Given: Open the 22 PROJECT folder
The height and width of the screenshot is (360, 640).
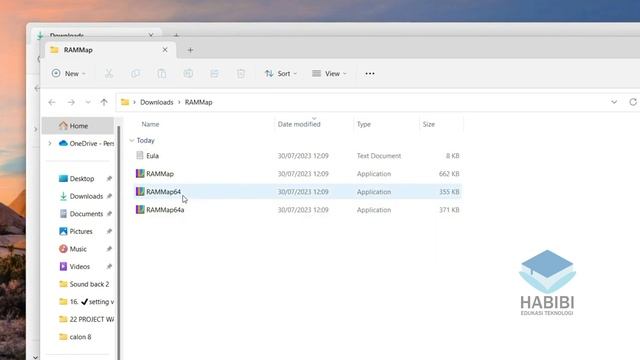Looking at the screenshot, I should (x=86, y=319).
